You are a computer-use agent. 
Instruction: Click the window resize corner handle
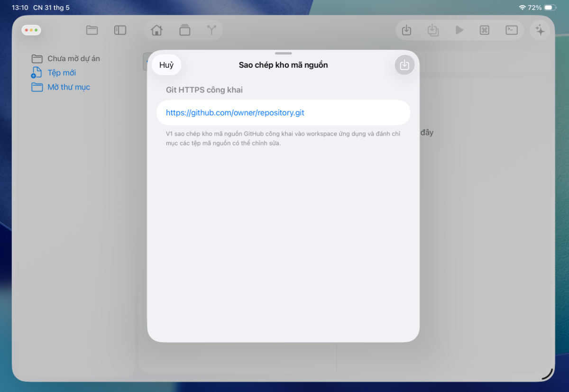(x=547, y=374)
